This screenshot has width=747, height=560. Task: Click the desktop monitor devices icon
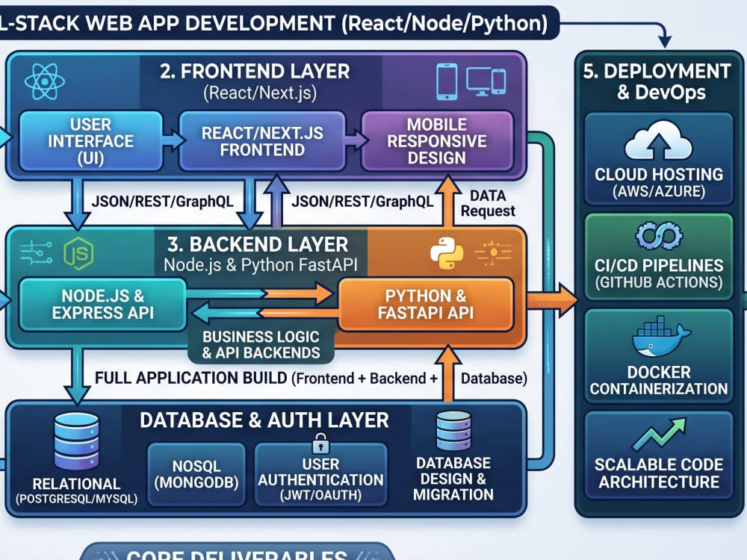486,81
